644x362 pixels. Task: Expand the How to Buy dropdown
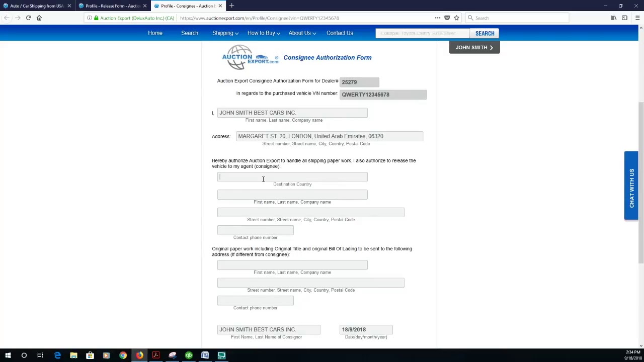(x=264, y=33)
